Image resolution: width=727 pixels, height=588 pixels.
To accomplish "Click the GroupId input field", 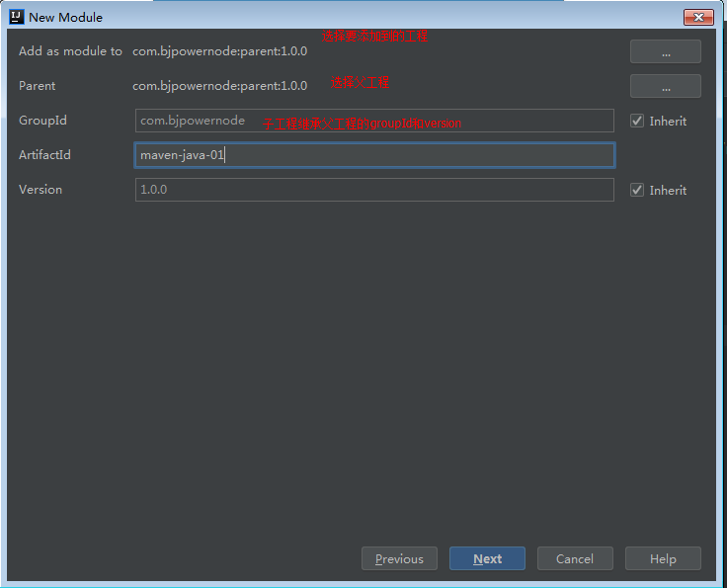I will [x=374, y=121].
